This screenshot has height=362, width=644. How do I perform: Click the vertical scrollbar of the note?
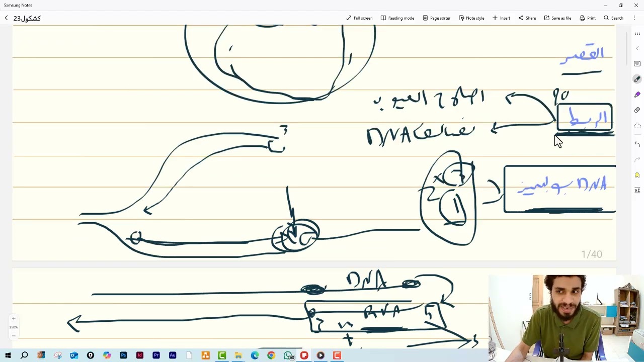coord(627,48)
